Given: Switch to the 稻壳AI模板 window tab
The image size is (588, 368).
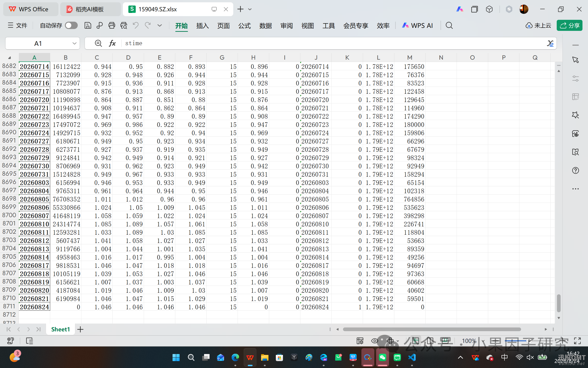Looking at the screenshot, I should [x=90, y=9].
